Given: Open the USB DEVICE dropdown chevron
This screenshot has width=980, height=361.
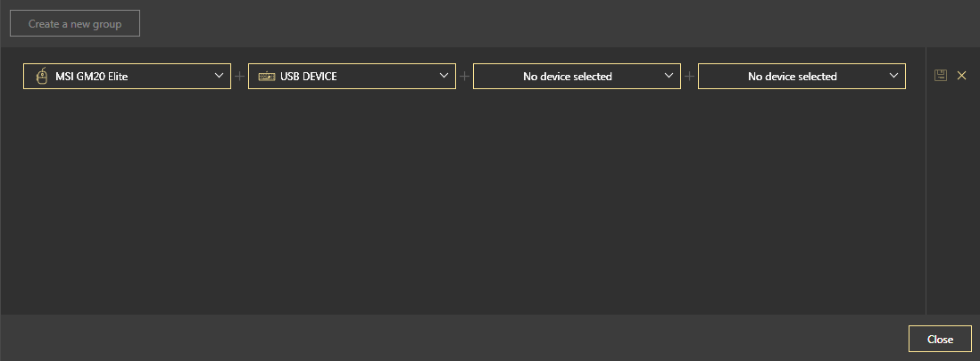Looking at the screenshot, I should pyautogui.click(x=444, y=77).
